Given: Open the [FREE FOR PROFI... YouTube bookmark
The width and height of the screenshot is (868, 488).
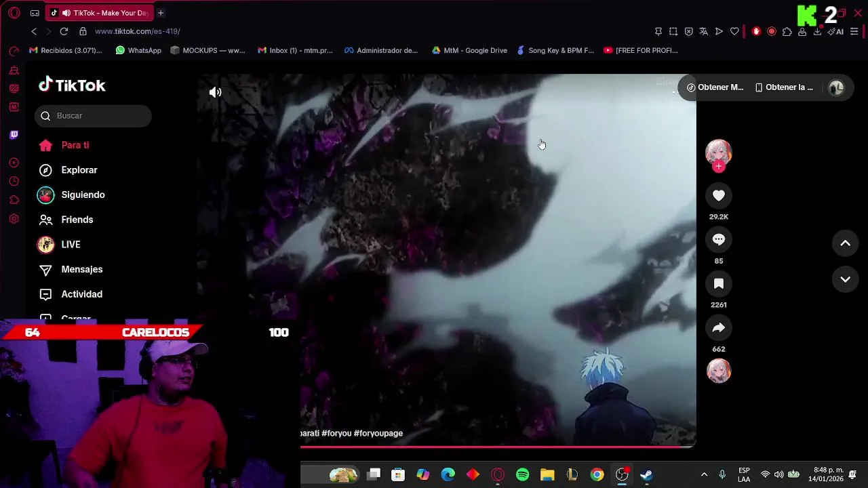Looking at the screenshot, I should pyautogui.click(x=641, y=50).
